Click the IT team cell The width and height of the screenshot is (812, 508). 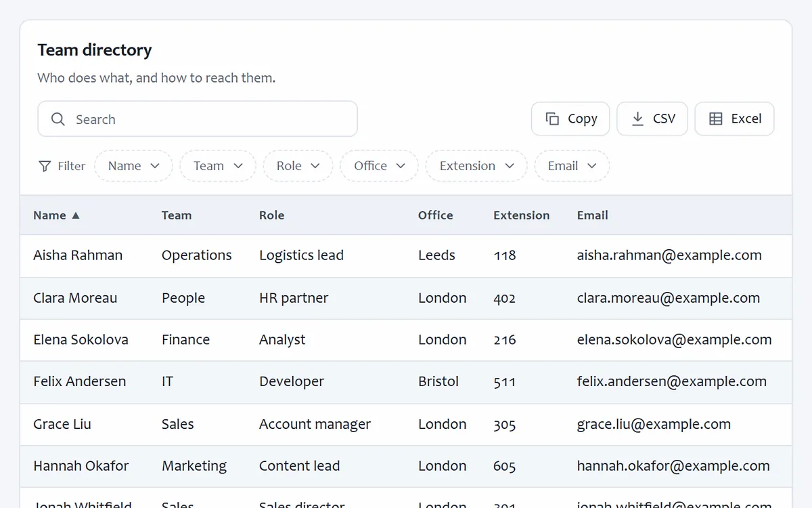tap(167, 382)
